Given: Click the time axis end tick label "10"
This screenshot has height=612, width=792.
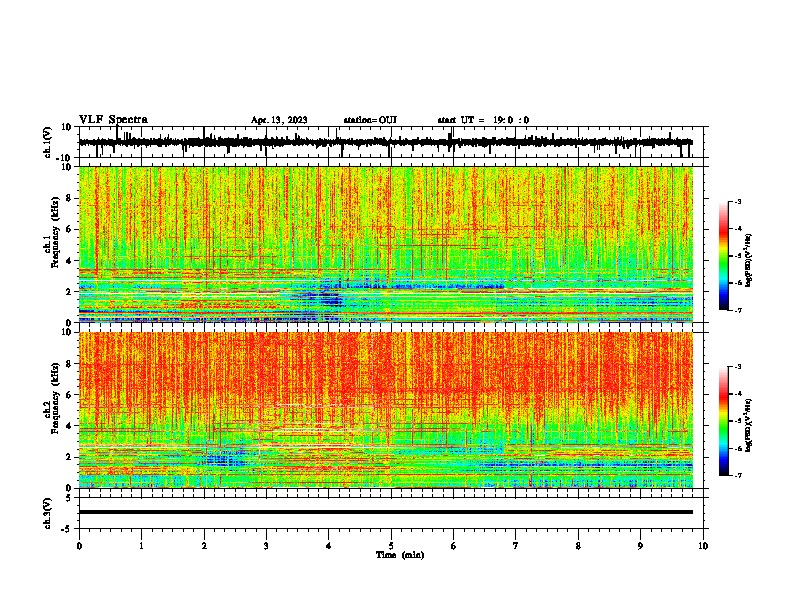Looking at the screenshot, I should point(703,546).
